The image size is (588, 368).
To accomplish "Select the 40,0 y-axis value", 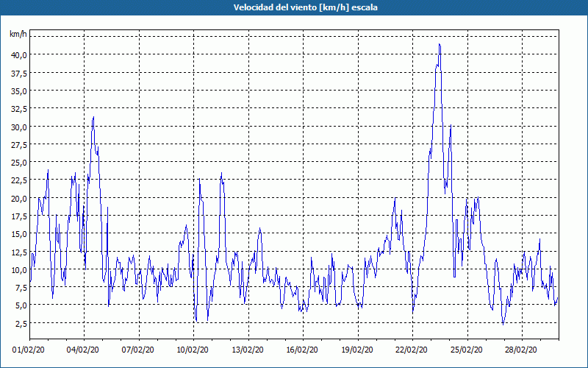I will click(19, 54).
